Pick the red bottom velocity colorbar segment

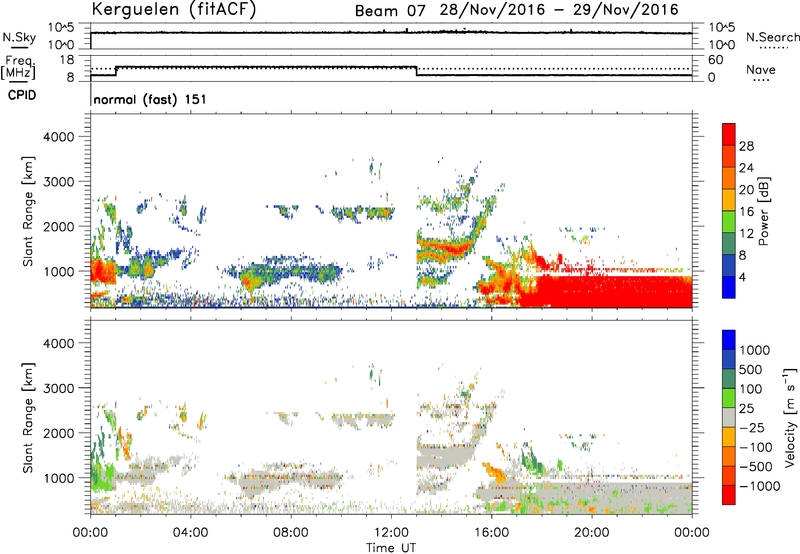click(x=729, y=495)
